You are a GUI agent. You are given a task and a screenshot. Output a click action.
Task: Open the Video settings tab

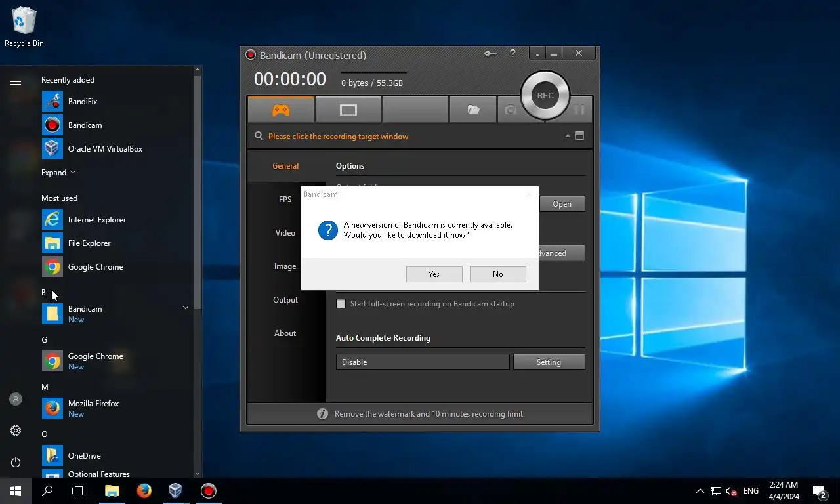(x=285, y=233)
